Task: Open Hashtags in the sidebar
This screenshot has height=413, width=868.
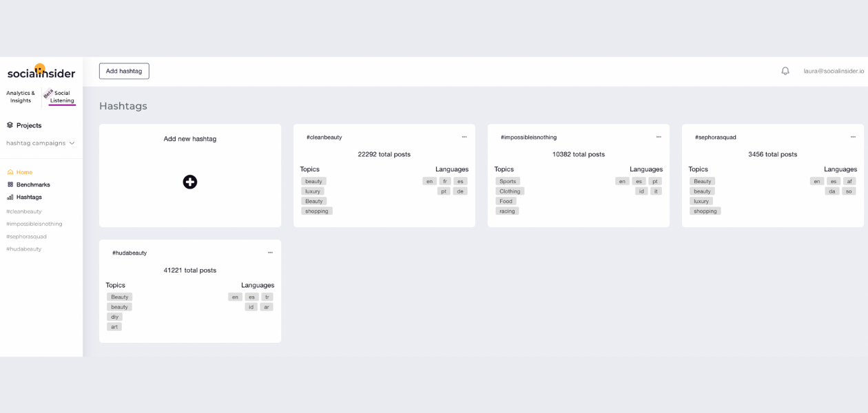Action: 29,197
